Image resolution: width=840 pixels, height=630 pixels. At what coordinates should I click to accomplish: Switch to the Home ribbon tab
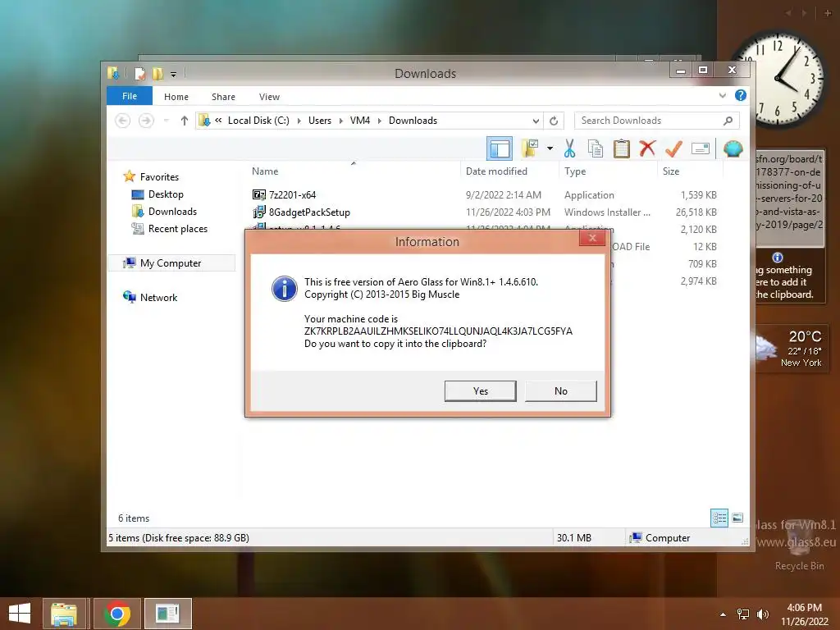(x=176, y=97)
